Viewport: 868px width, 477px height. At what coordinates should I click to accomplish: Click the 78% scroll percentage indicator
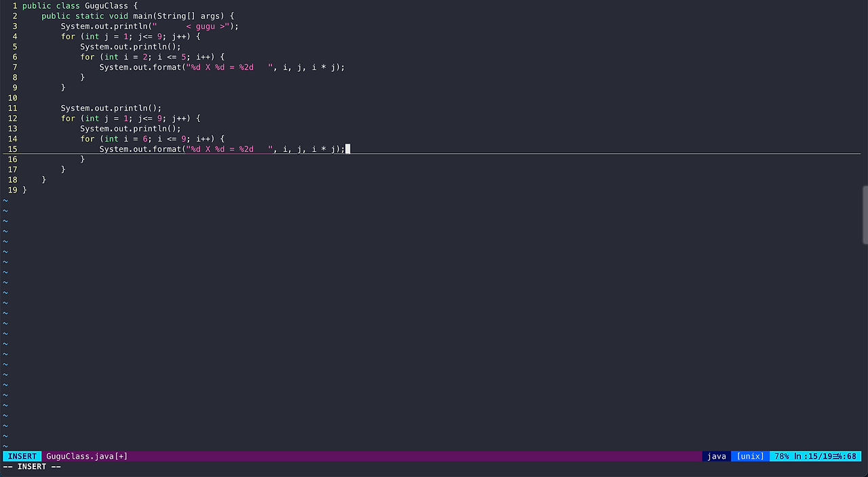tap(781, 456)
